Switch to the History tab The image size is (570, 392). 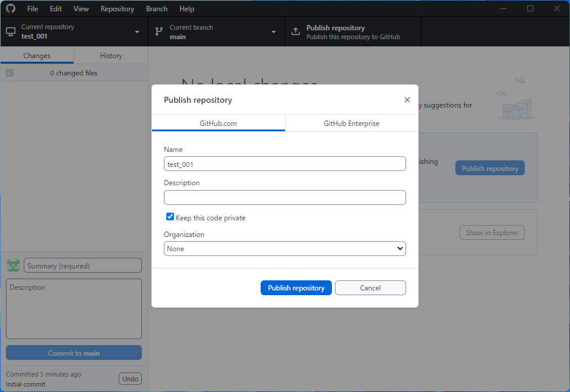coord(110,55)
